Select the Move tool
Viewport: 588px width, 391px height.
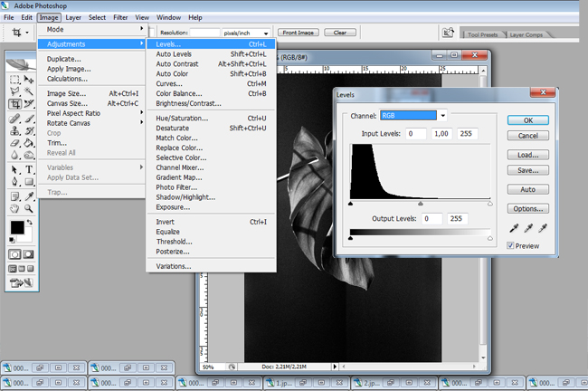(30, 80)
